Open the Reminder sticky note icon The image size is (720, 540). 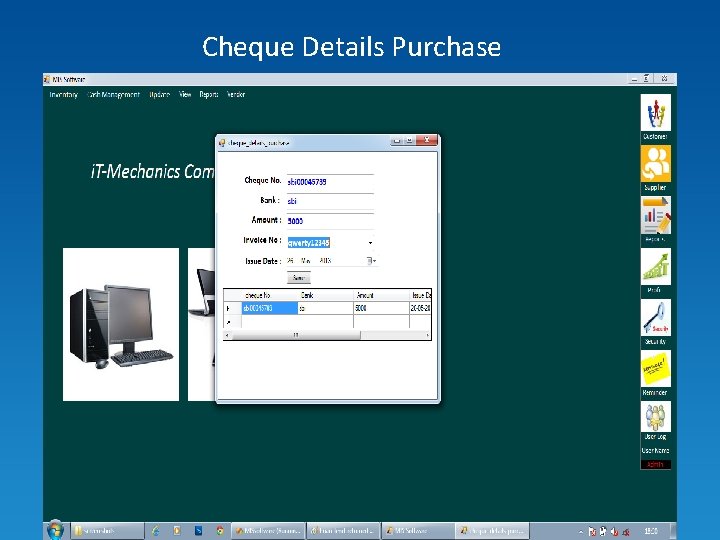[655, 368]
